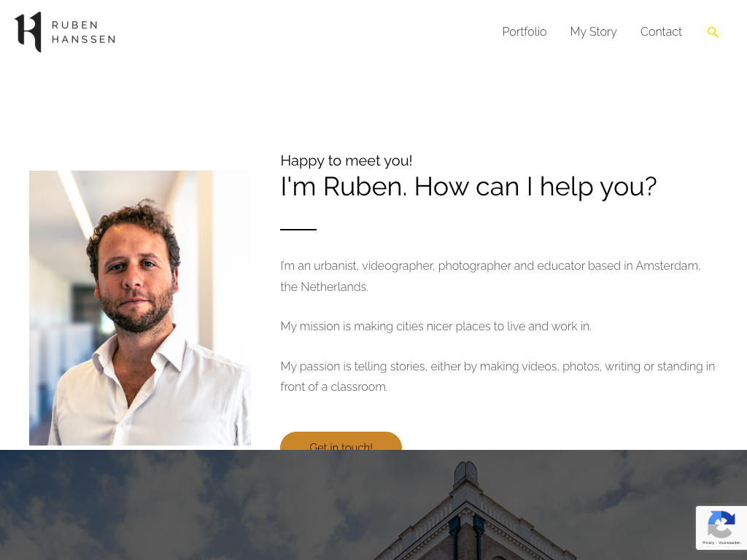Open the Voorwaarden link in reCAPTCHA badge
747x560 pixels.
(x=729, y=542)
